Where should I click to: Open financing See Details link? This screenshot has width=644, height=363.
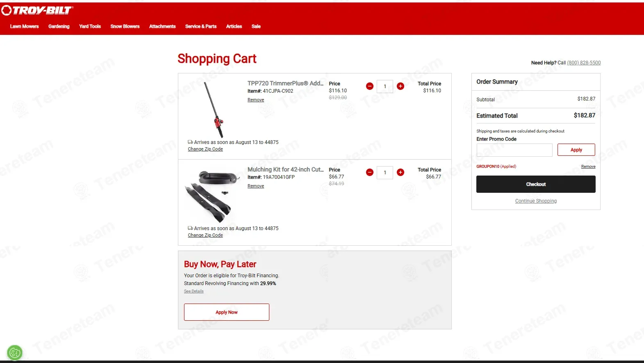tap(193, 291)
